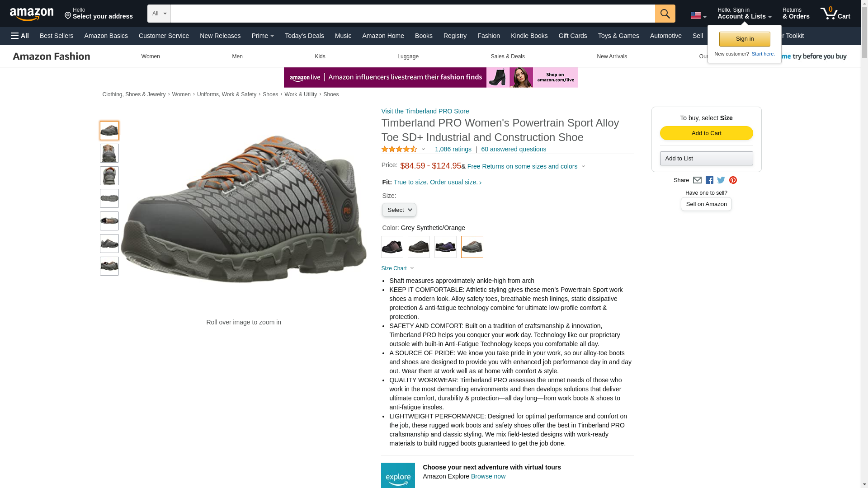868x488 pixels.
Task: Open the All hamburger menu
Action: [20, 36]
